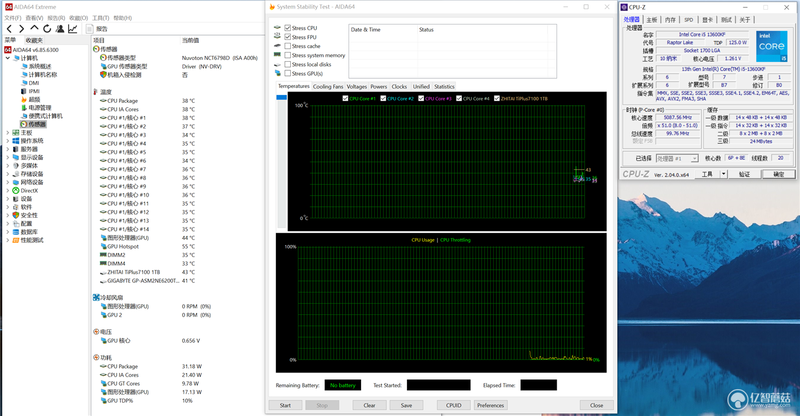Expand the 主板 tree branch

(x=8, y=133)
